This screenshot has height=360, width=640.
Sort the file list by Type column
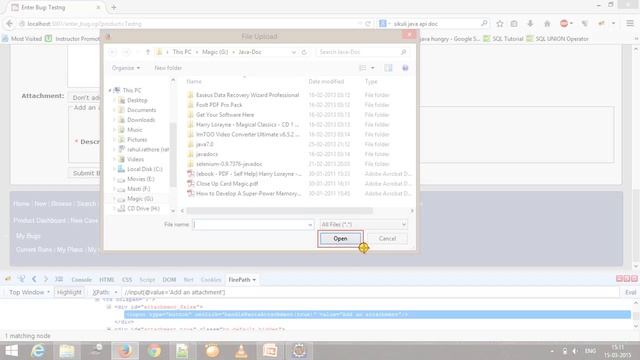(x=371, y=82)
